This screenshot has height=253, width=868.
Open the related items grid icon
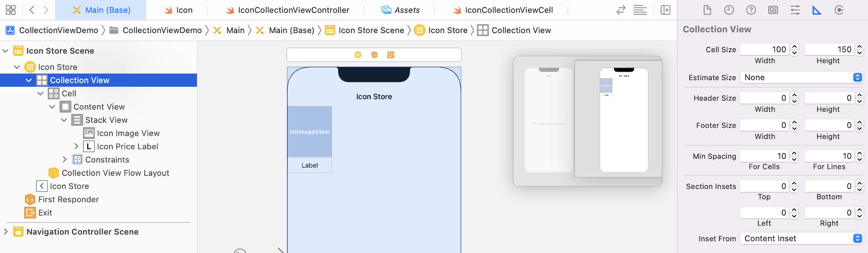coord(11,10)
